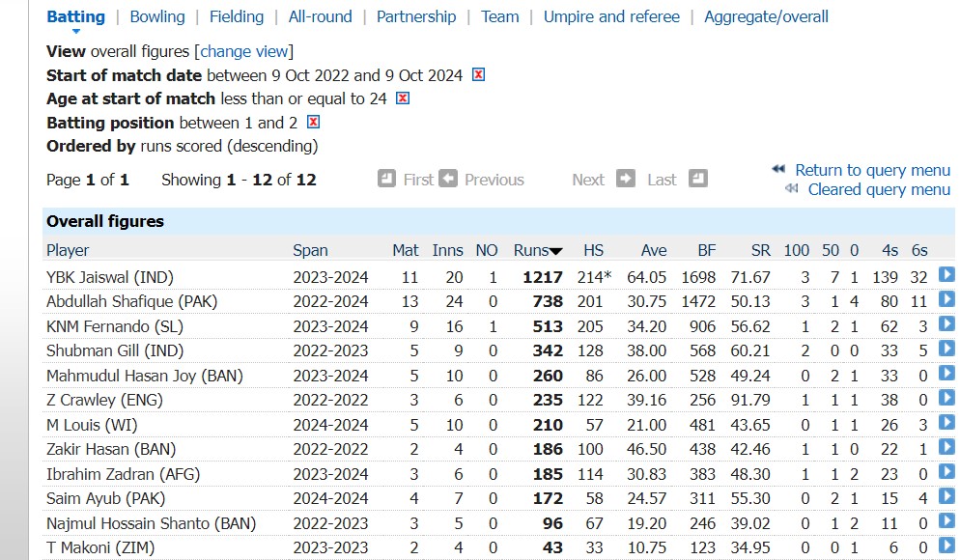Remove the match date filter
960x560 pixels.
pyautogui.click(x=478, y=74)
